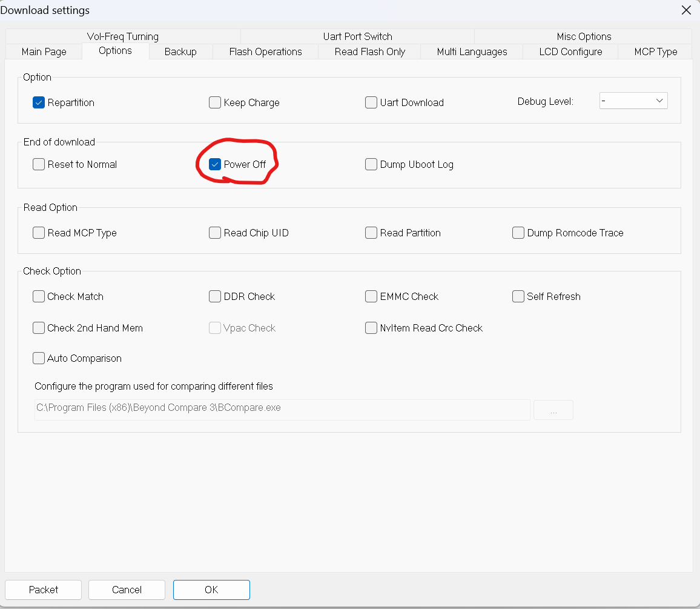The height and width of the screenshot is (609, 700).
Task: Check the Read MCP Type box
Action: coord(39,233)
